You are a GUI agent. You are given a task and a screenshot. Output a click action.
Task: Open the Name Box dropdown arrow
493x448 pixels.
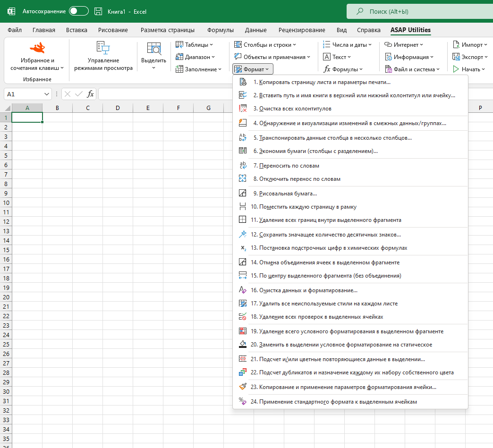47,94
